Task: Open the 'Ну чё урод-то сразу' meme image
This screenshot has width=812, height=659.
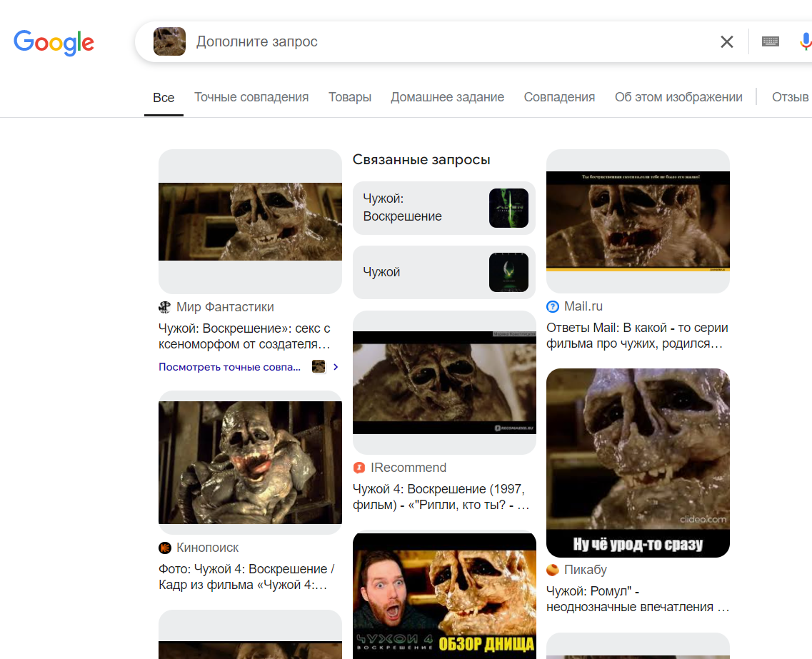Action: pyautogui.click(x=638, y=463)
